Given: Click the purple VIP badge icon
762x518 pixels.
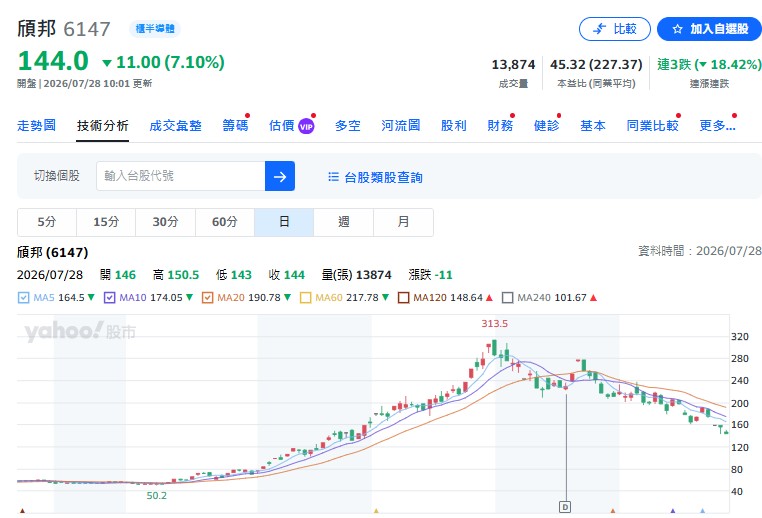Looking at the screenshot, I should 306,126.
